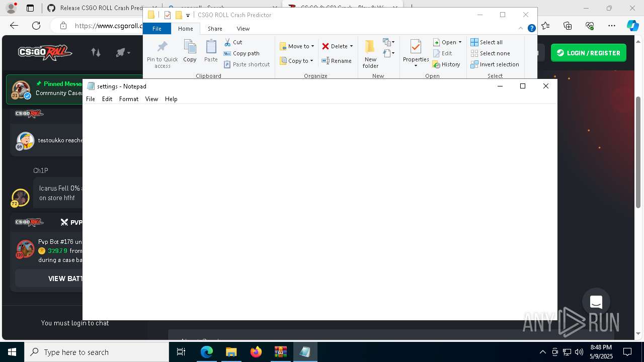This screenshot has width=644, height=362.
Task: Click the Explorer blue Help icon
Action: pos(531,29)
